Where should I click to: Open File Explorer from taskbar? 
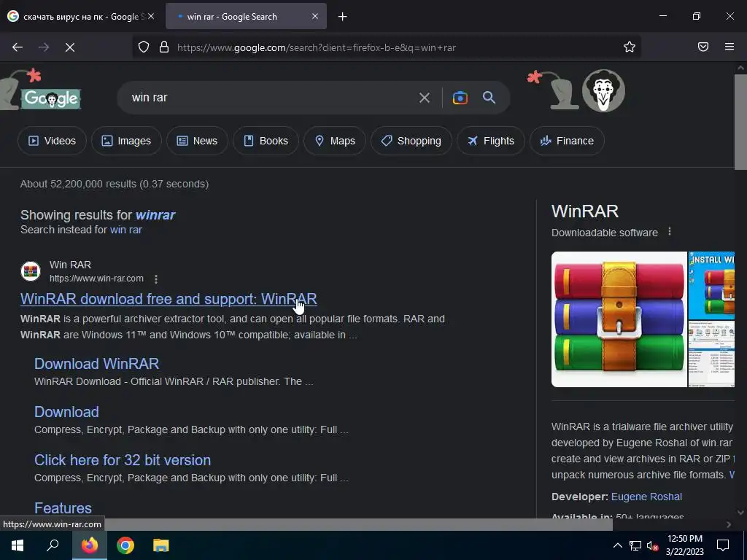161,545
